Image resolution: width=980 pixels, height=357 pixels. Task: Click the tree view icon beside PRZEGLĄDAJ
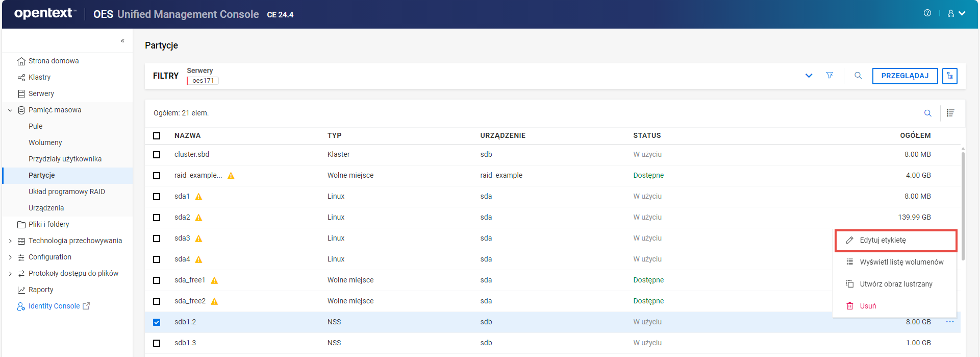coord(949,76)
